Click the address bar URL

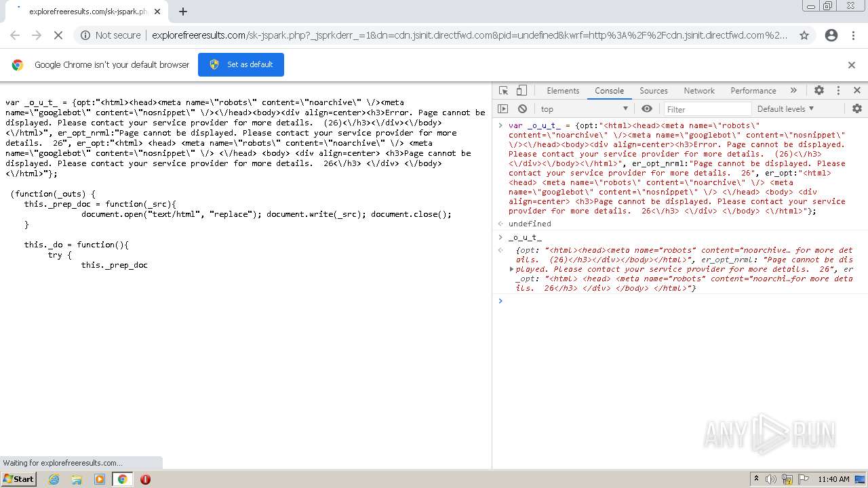[469, 35]
